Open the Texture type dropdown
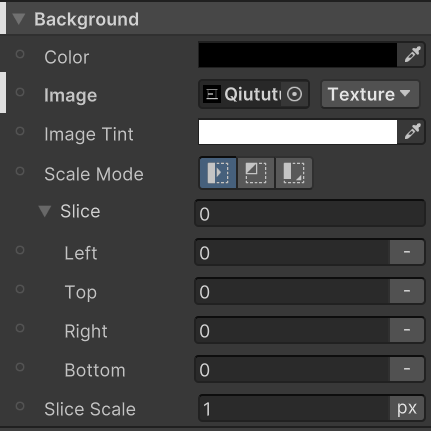Screen dimensions: 431x431 pyautogui.click(x=370, y=94)
